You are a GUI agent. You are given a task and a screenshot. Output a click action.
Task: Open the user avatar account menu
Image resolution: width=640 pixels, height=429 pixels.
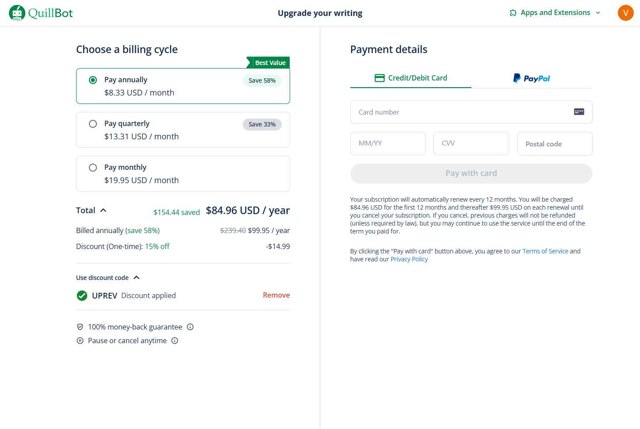click(x=625, y=13)
